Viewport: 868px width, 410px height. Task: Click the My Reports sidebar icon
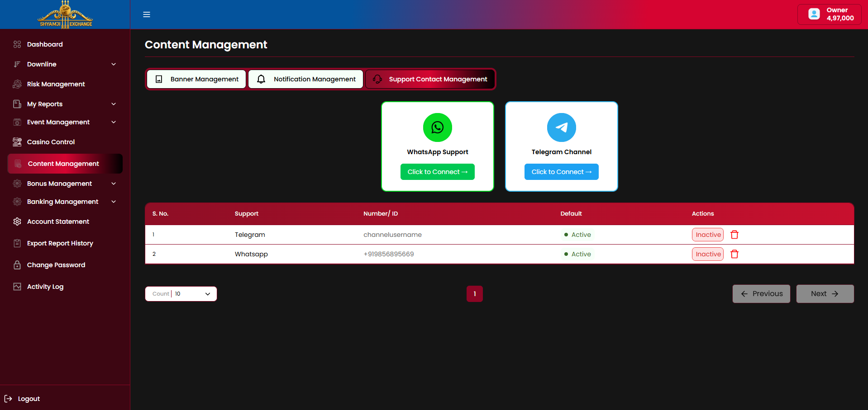(17, 104)
